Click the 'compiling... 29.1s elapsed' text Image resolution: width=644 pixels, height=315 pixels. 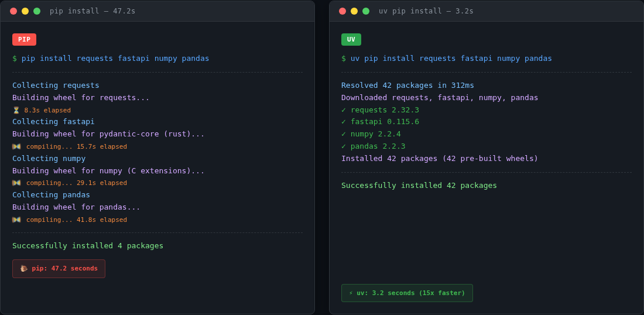pos(77,183)
